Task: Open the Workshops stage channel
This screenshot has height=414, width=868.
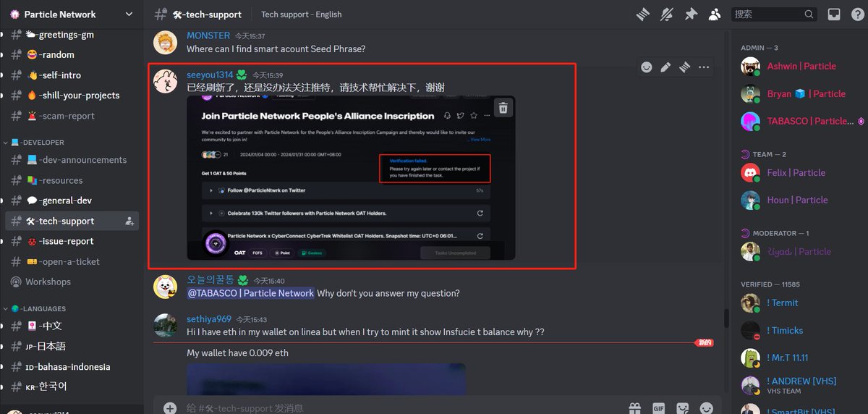Action: [x=72, y=282]
